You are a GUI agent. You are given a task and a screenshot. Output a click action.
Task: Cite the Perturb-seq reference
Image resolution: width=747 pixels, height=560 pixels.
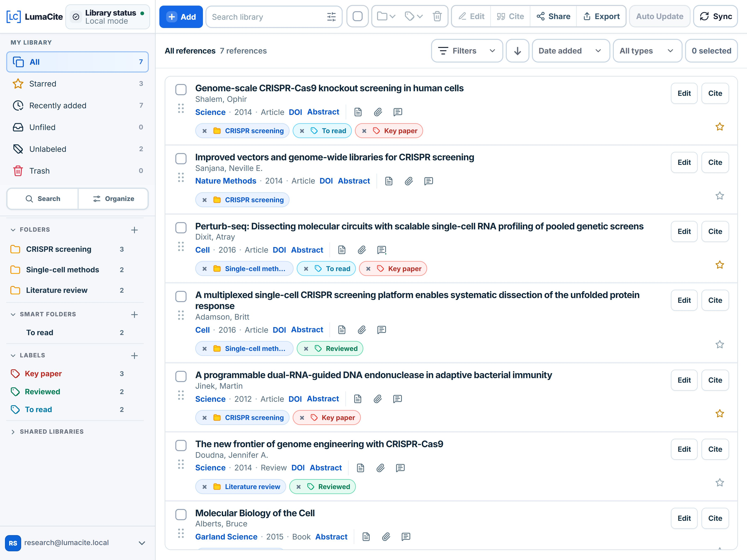coord(715,231)
